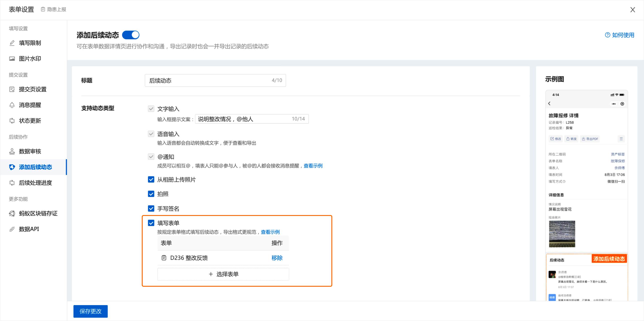Disable the 填写表单 checkbox
The image size is (644, 321).
151,223
